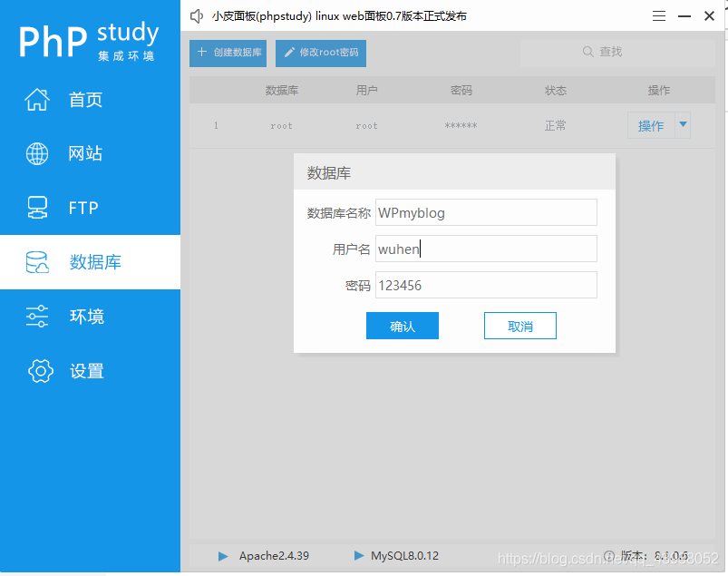Click the masked ****** password cell
This screenshot has height=576, width=728.
(461, 125)
